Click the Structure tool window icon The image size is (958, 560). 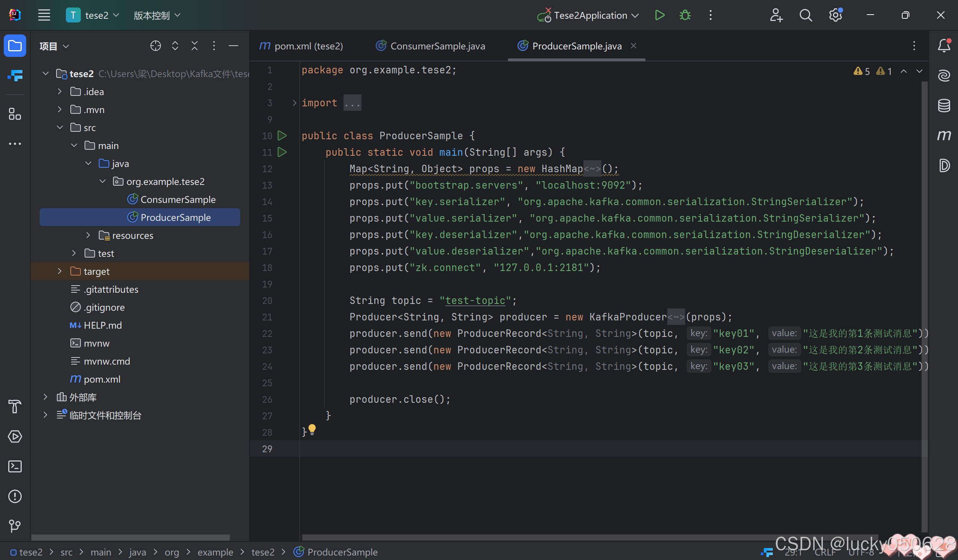point(15,114)
